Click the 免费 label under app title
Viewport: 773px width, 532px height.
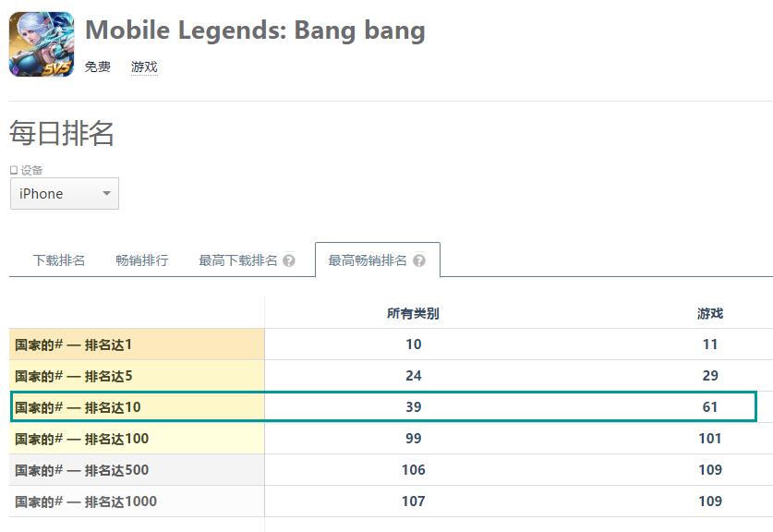(x=98, y=66)
